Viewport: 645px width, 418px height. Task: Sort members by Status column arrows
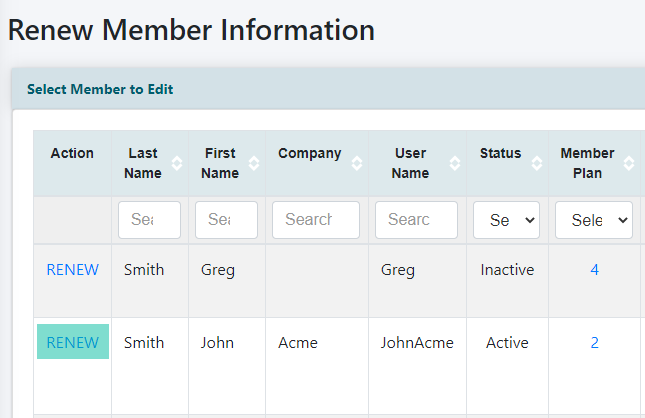point(539,163)
